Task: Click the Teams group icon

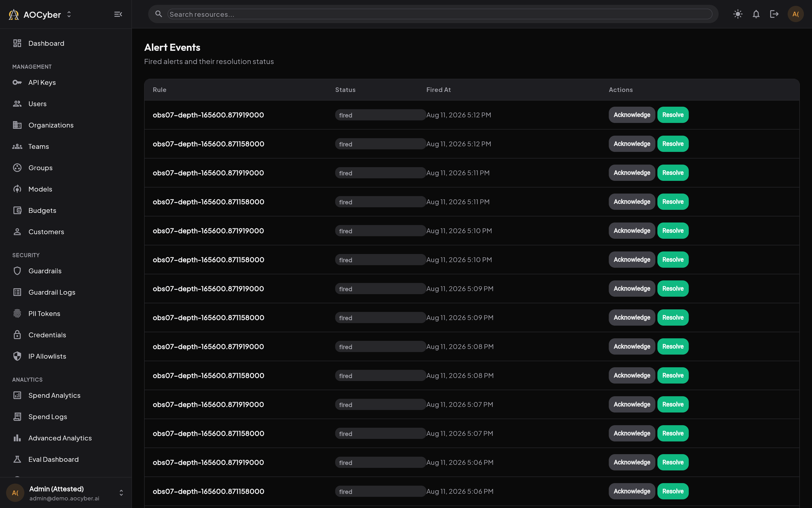Action: 17,147
